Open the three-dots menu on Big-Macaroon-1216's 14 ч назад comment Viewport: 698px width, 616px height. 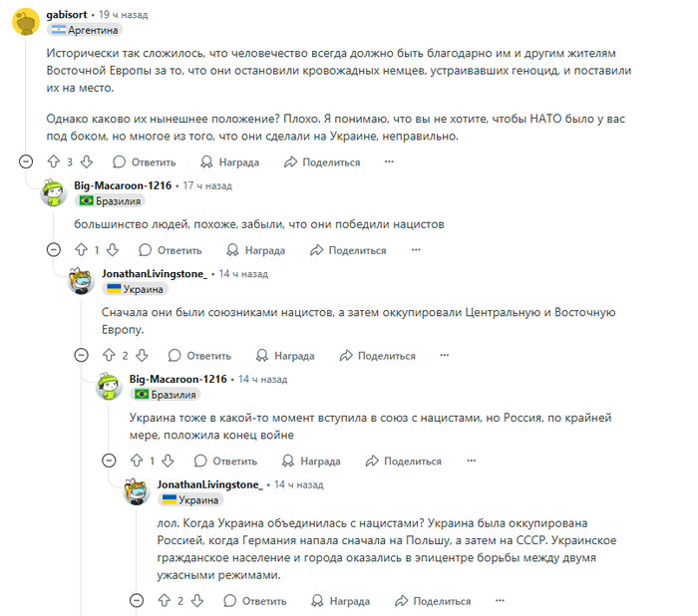pos(470,462)
